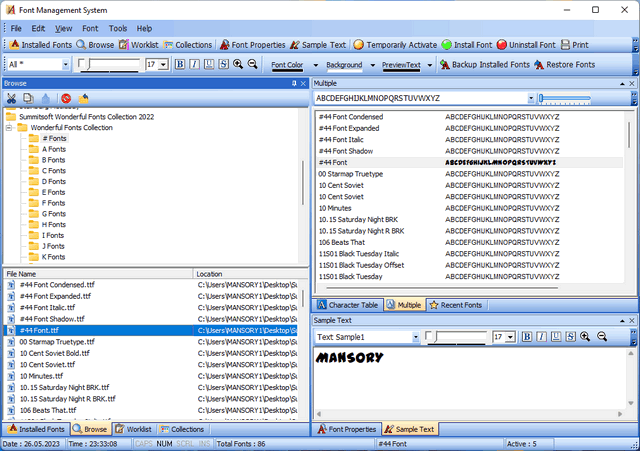This screenshot has width=640, height=451.
Task: Click the Cut scissors icon in Browse panel
Action: 11,98
